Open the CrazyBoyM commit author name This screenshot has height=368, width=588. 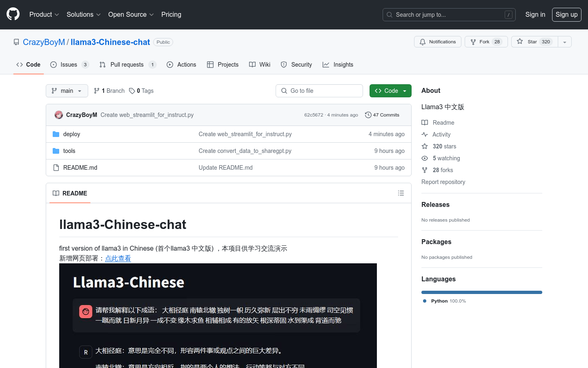pos(82,115)
